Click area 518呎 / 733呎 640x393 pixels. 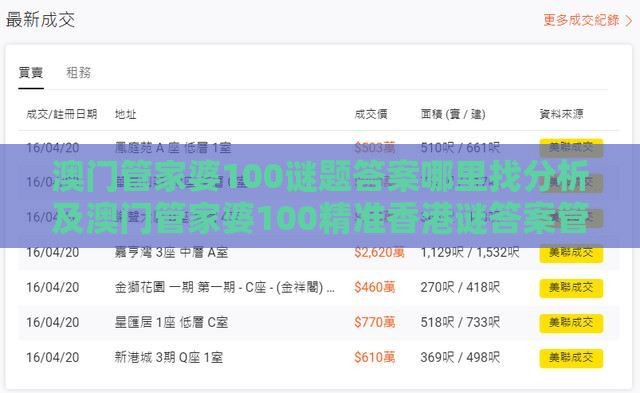point(460,323)
